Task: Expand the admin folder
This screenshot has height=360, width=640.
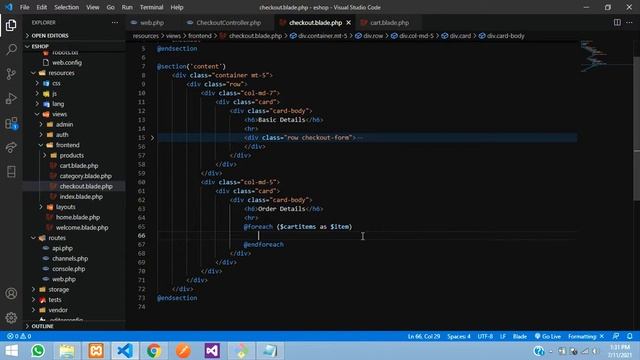Action: (x=64, y=124)
